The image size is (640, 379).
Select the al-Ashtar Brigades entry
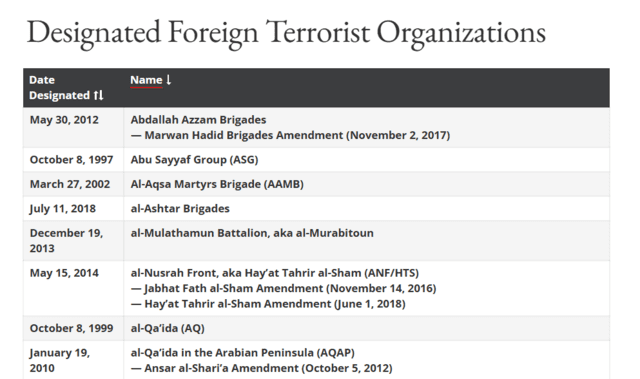(180, 208)
